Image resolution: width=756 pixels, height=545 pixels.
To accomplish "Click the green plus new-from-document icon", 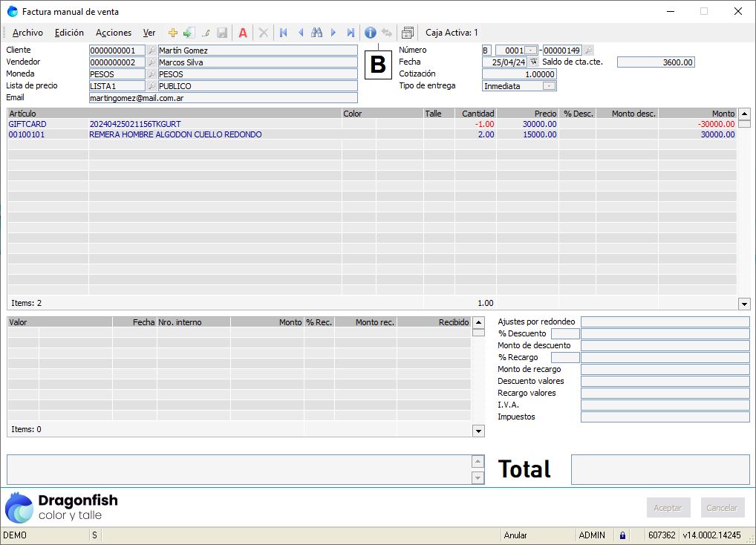I will pos(189,33).
